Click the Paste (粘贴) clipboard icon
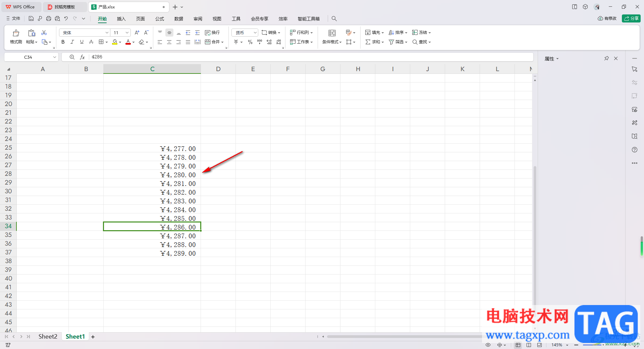The image size is (644, 349). click(32, 33)
